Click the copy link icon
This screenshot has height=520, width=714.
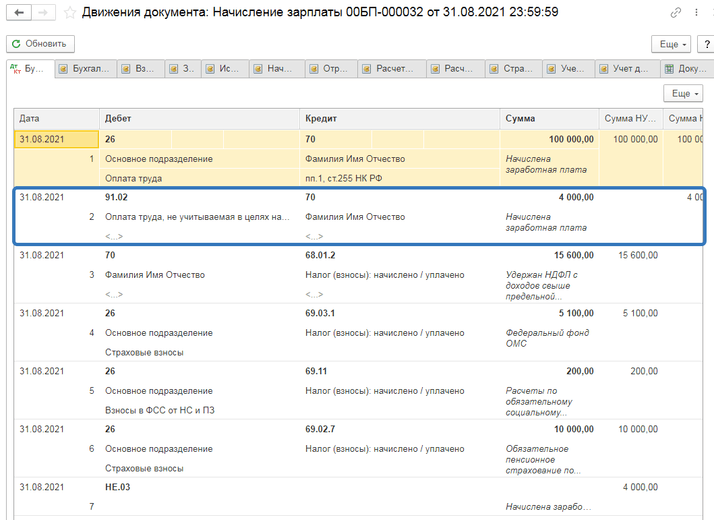point(677,13)
